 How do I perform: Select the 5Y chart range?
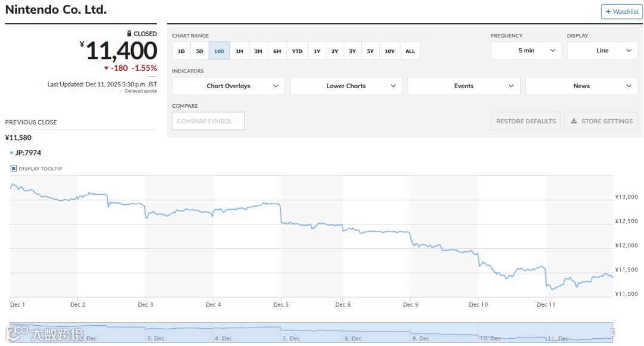(x=370, y=51)
